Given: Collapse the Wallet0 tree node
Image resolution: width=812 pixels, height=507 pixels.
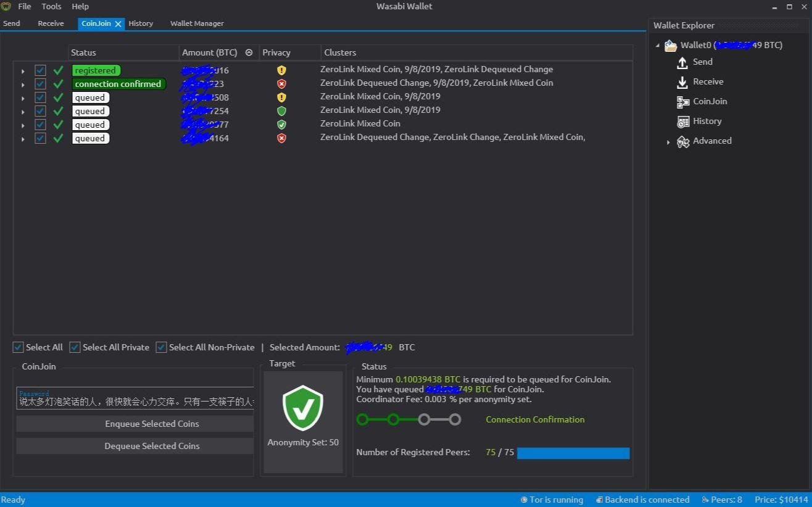Looking at the screenshot, I should point(658,46).
